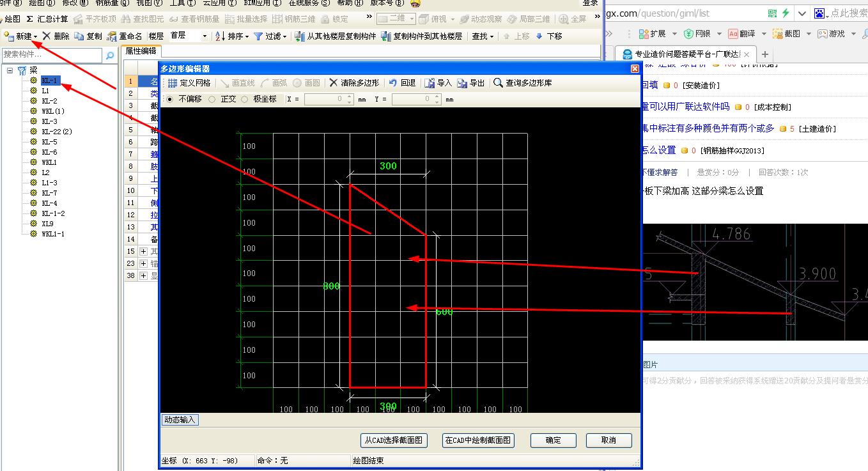Screen dimensions: 868x471
Task: Collapse the 梁 tree root node
Action: pos(10,70)
